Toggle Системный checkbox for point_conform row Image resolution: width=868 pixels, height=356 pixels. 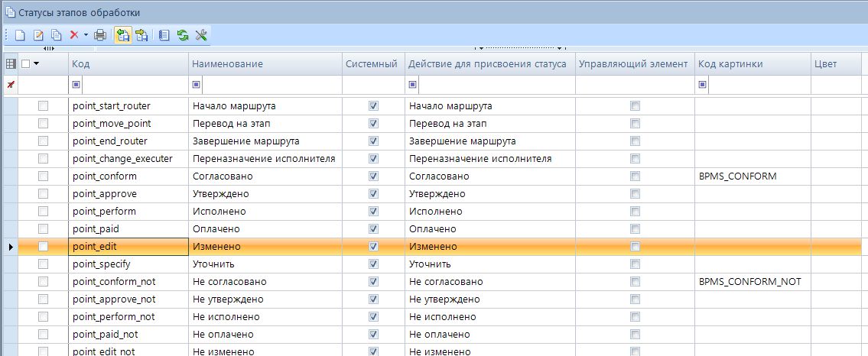tap(373, 176)
